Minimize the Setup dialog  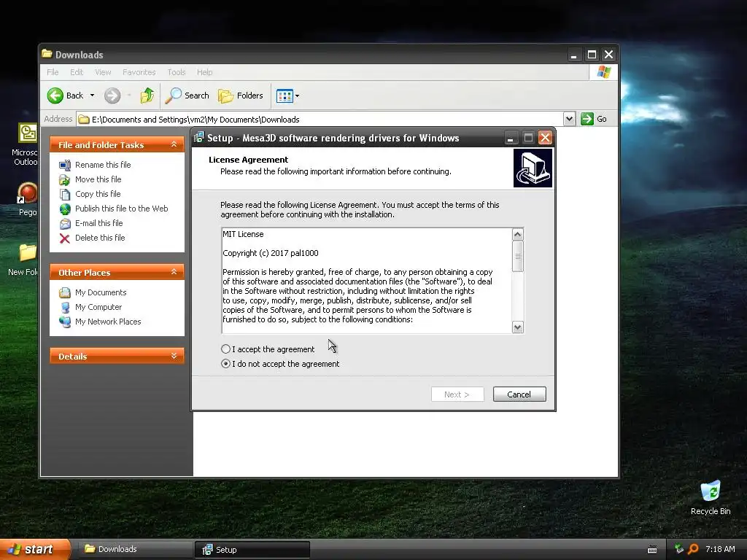click(x=510, y=138)
